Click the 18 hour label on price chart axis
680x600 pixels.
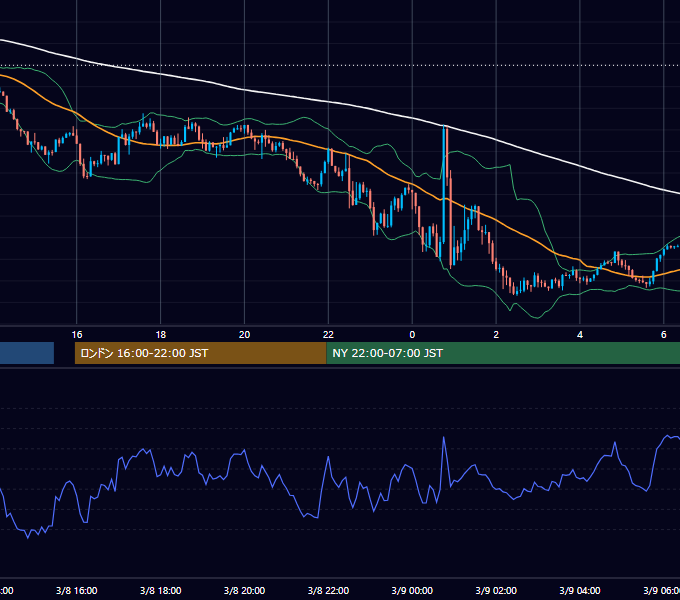click(x=160, y=335)
